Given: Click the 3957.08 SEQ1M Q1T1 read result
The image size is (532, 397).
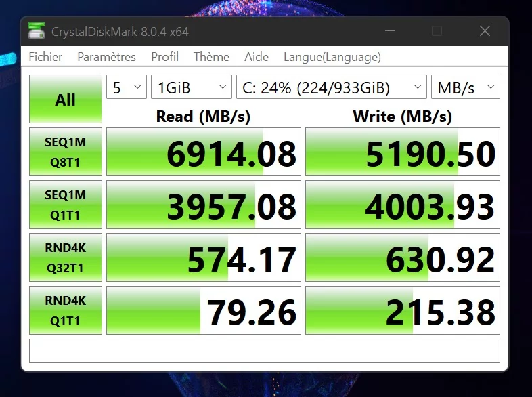Looking at the screenshot, I should 204,205.
